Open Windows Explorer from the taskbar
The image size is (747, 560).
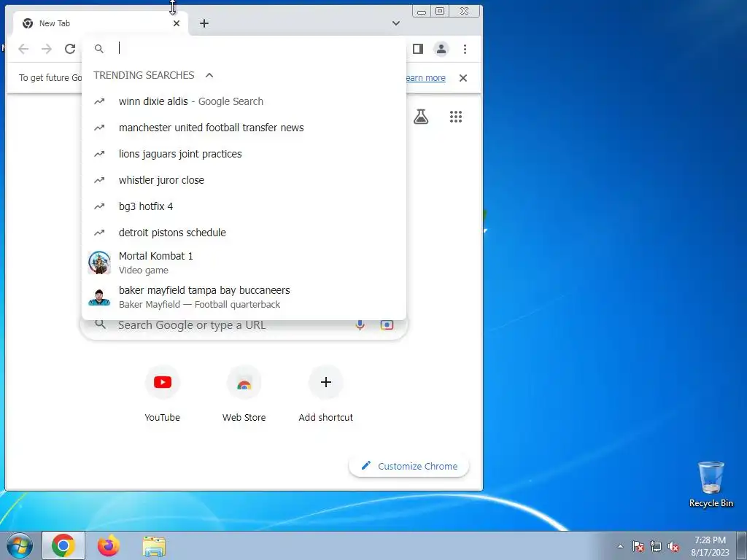[154, 545]
